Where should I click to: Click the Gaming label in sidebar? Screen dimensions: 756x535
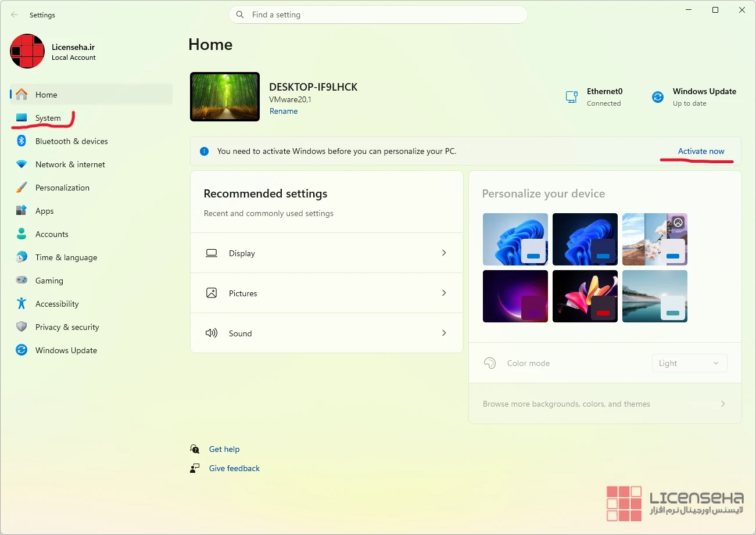[x=49, y=281]
